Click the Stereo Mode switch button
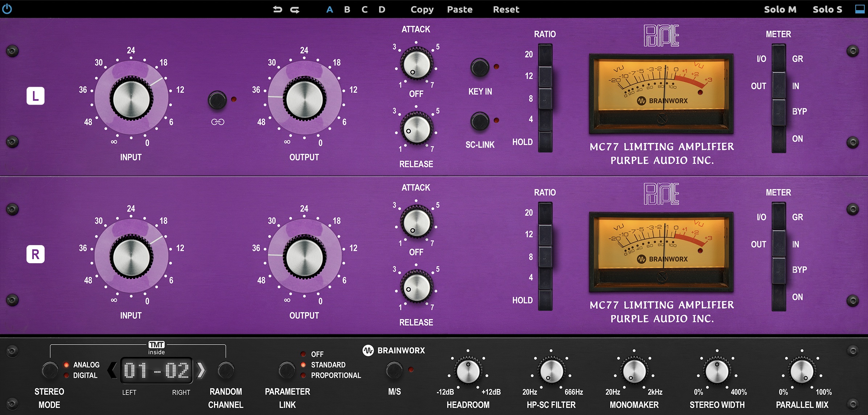Viewport: 868px width, 415px height. [x=50, y=370]
